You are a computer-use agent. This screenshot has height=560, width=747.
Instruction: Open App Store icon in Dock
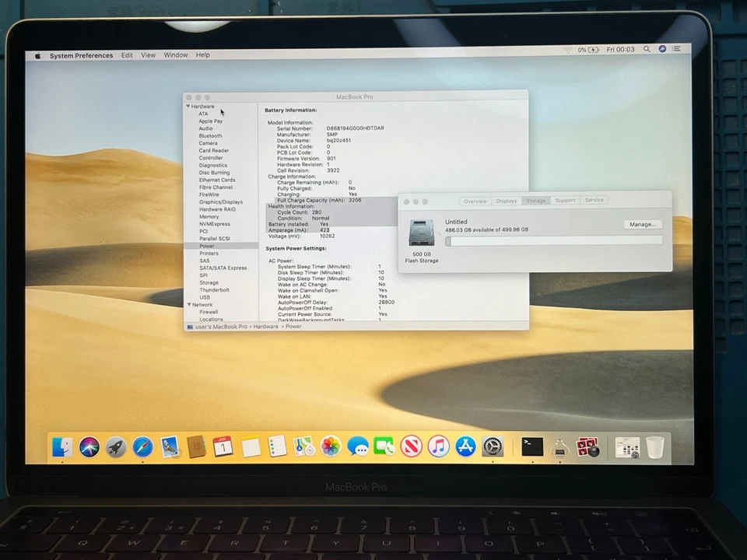[465, 446]
